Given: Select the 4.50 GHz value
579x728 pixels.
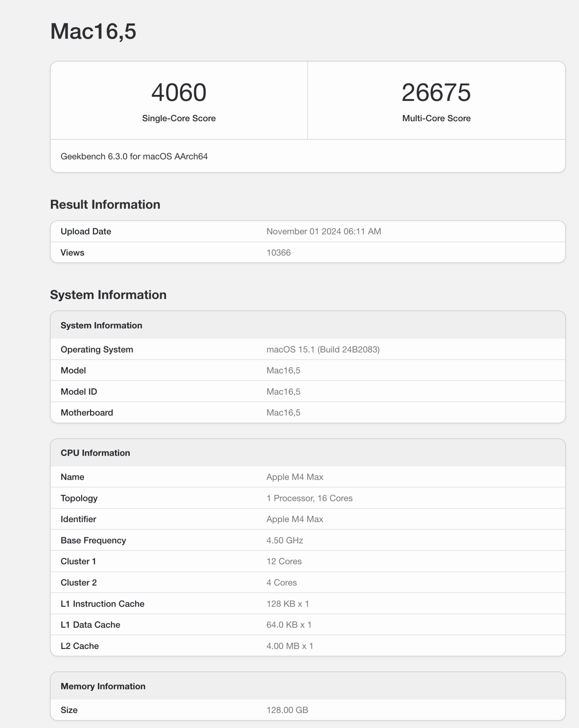Looking at the screenshot, I should click(x=285, y=541).
